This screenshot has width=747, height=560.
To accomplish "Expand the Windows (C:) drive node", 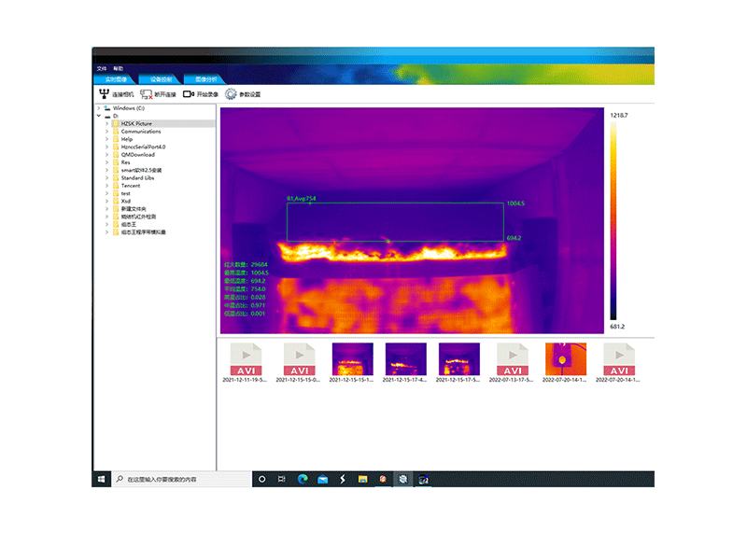I will 99,108.
